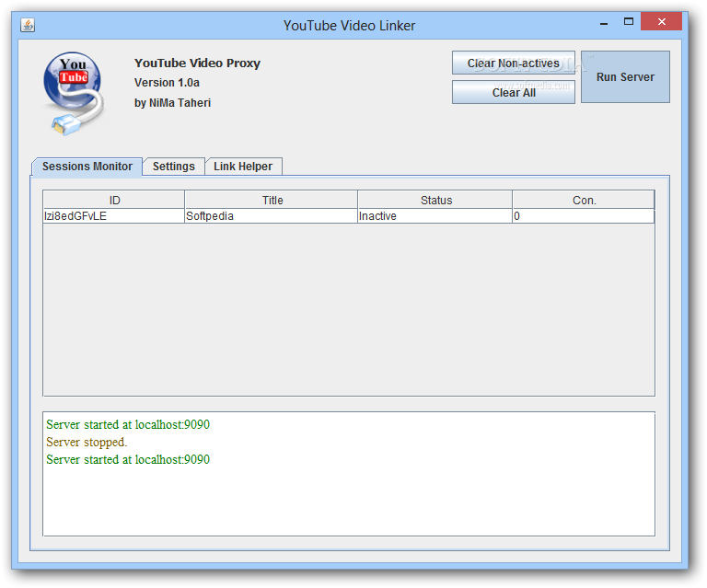707x588 pixels.
Task: Click the YouTube Video Proxy globe logo
Action: tap(74, 93)
